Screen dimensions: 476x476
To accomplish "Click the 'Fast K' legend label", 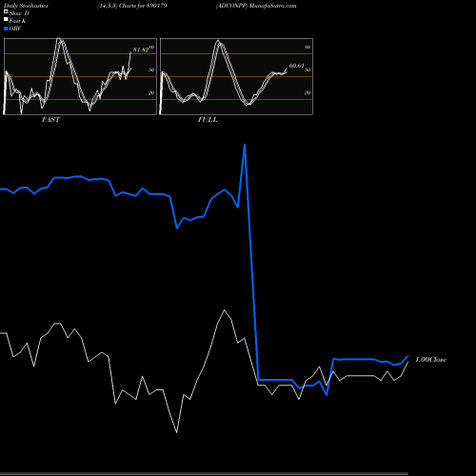I will click(x=18, y=21).
